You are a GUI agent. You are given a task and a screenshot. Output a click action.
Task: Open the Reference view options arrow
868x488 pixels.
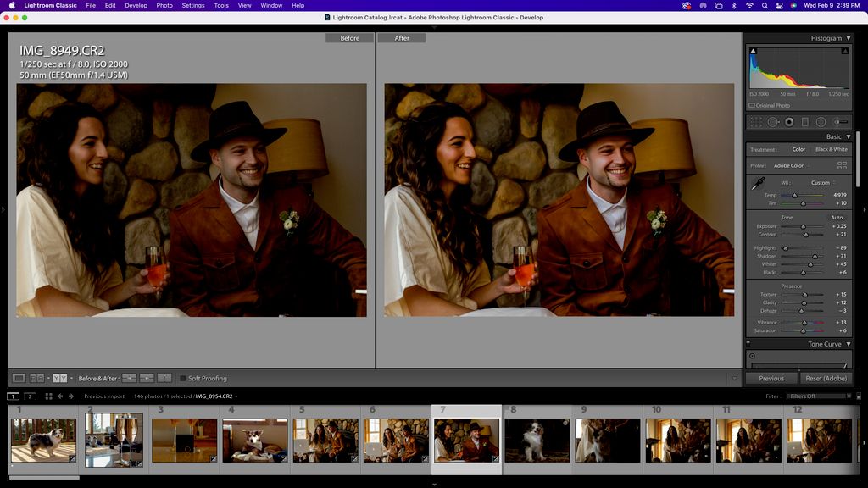(x=48, y=379)
